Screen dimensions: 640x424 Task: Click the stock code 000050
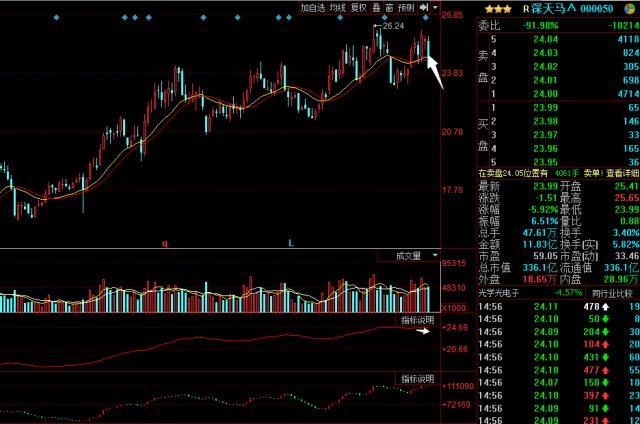coord(597,9)
